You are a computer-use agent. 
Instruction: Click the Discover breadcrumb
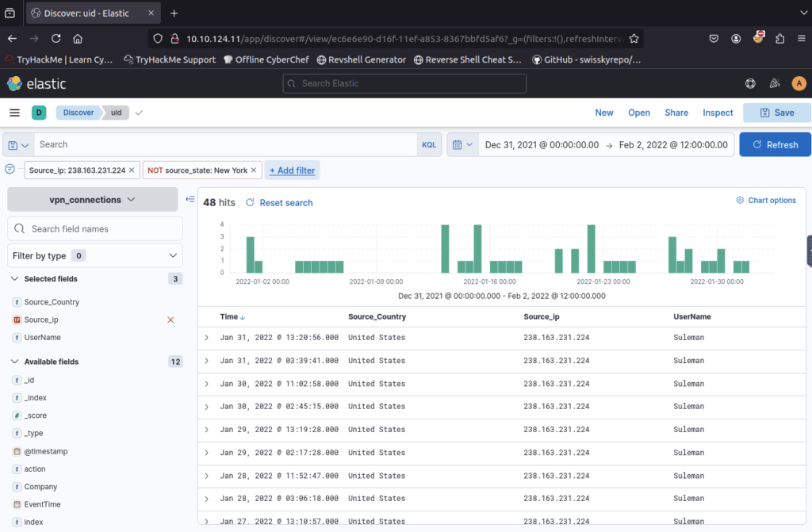coord(79,113)
